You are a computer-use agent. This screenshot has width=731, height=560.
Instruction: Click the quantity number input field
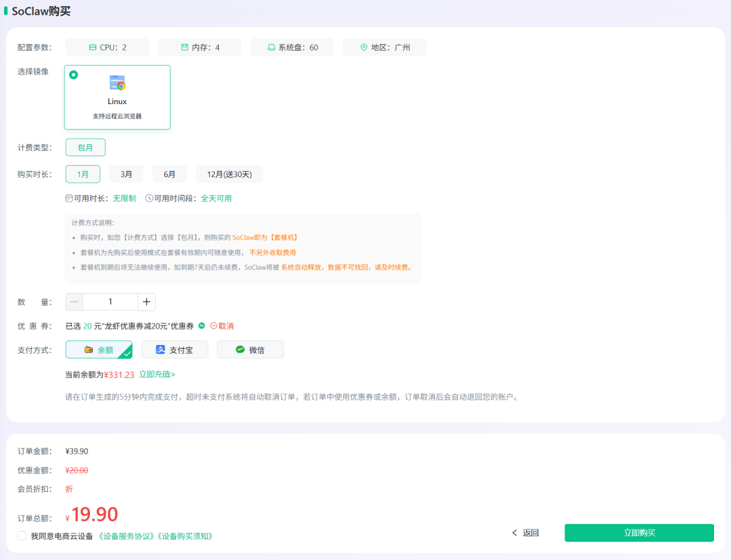pos(110,302)
